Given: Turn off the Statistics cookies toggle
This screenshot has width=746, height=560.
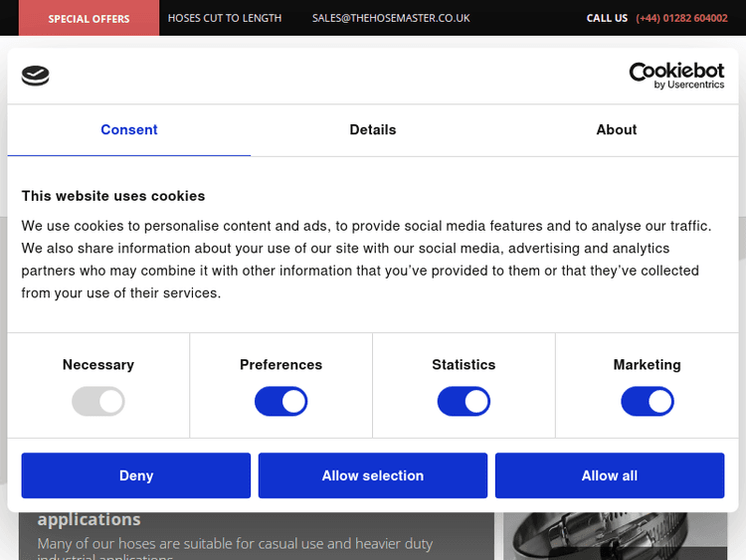Looking at the screenshot, I should 464,402.
